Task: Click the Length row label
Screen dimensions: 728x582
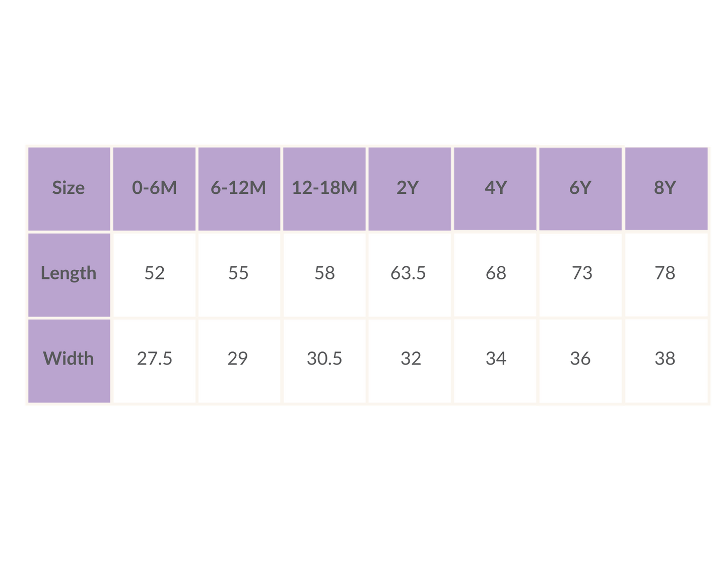Action: coord(69,274)
